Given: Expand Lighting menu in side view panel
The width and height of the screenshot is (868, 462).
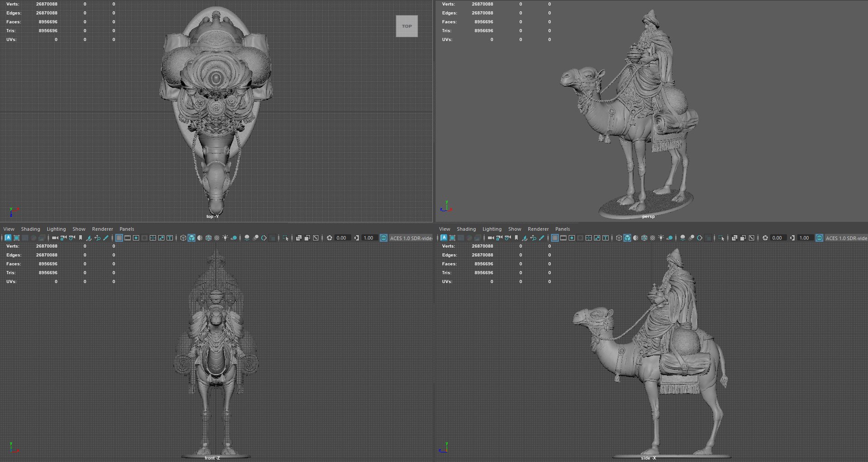Looking at the screenshot, I should pos(492,229).
